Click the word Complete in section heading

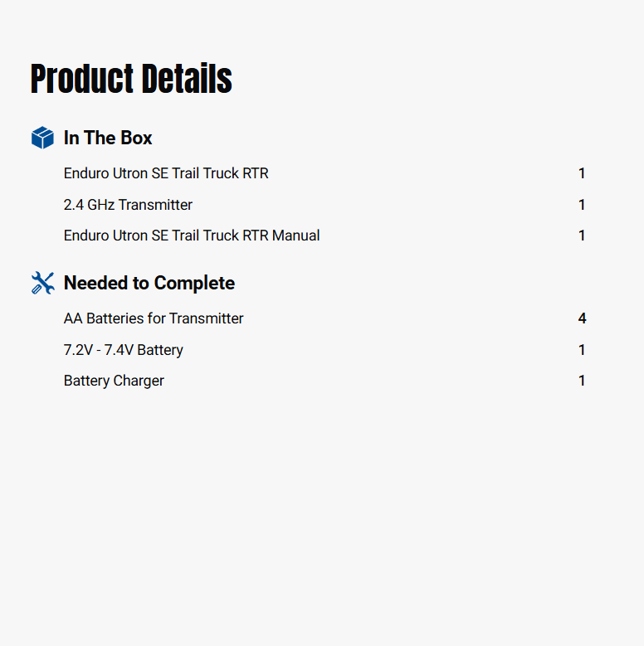pyautogui.click(x=194, y=284)
